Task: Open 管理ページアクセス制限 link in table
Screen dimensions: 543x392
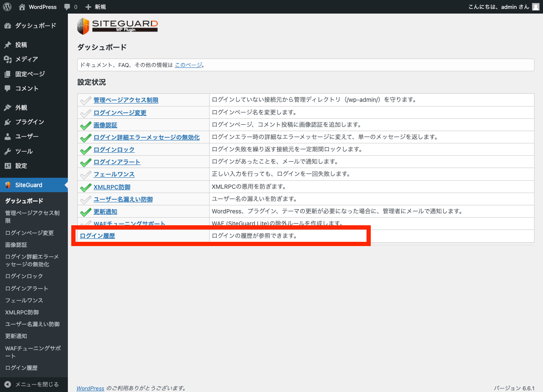Action: point(126,100)
